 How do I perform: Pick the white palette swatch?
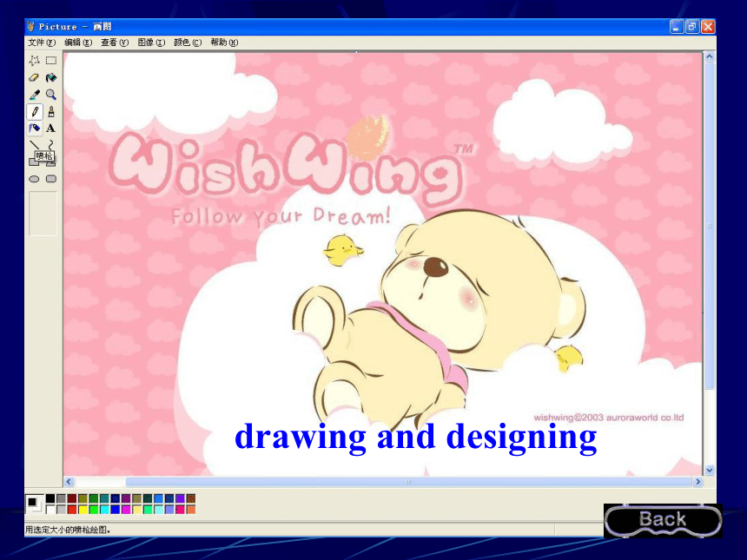click(x=50, y=510)
